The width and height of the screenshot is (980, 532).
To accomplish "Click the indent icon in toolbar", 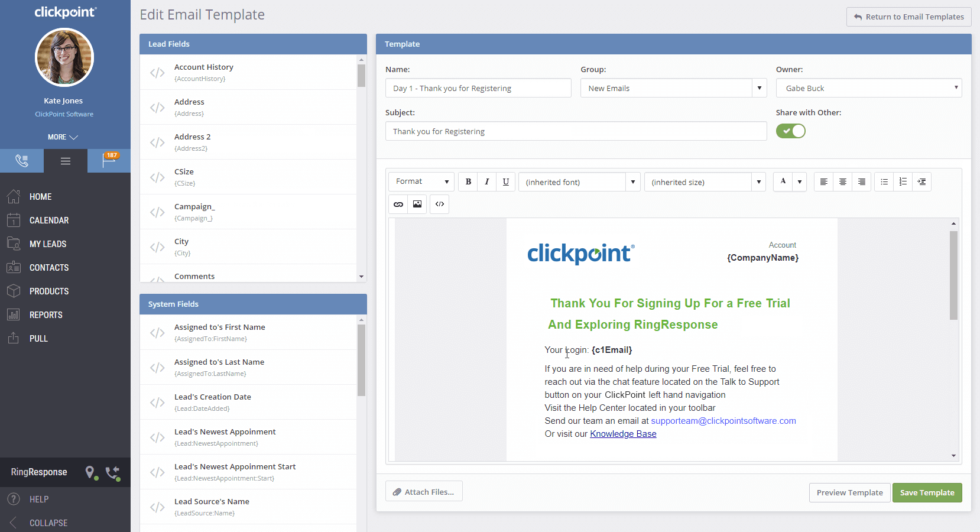I will (922, 181).
